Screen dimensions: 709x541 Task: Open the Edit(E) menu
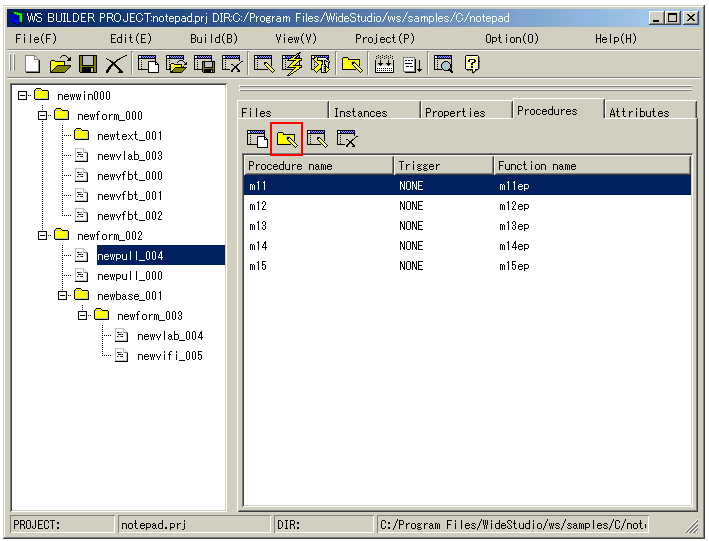click(131, 39)
